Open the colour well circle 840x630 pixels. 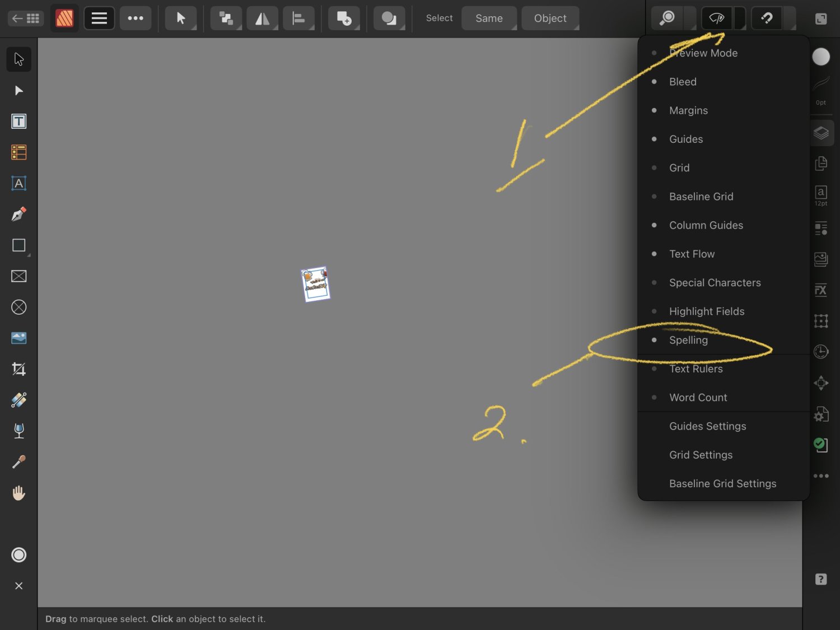click(821, 57)
